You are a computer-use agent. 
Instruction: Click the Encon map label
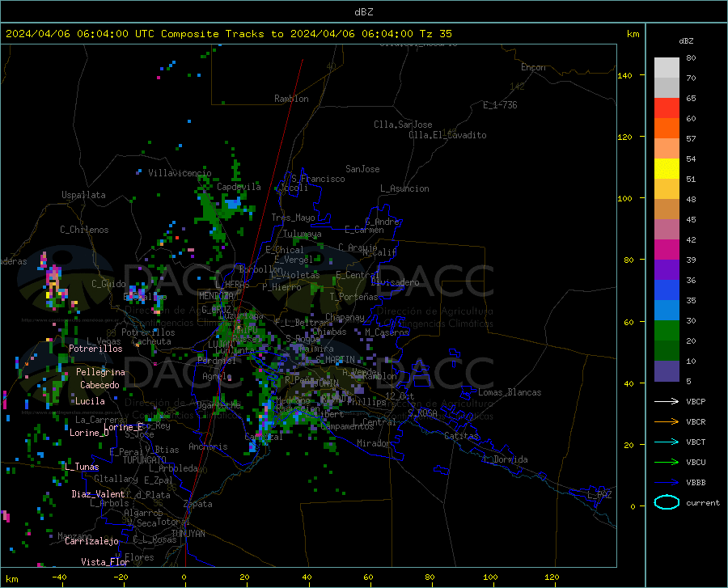533,67
